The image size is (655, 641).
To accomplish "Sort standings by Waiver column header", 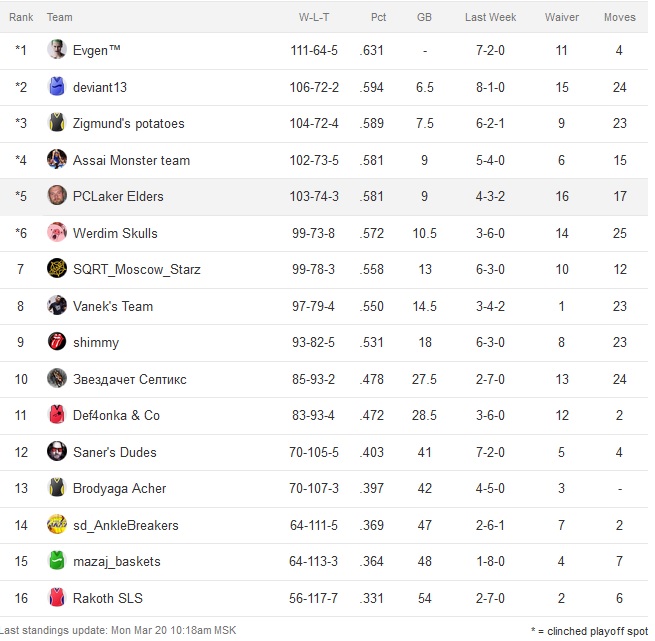I will (562, 17).
